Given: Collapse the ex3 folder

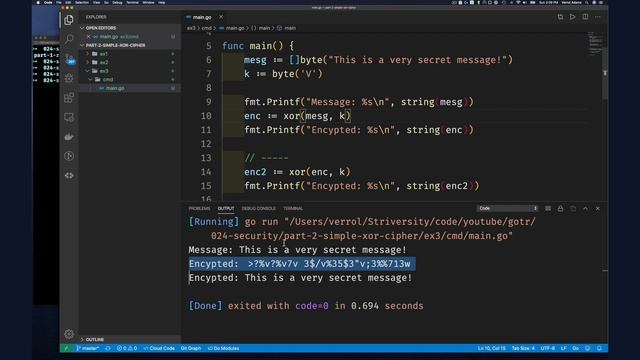Looking at the screenshot, I should [130, 71].
